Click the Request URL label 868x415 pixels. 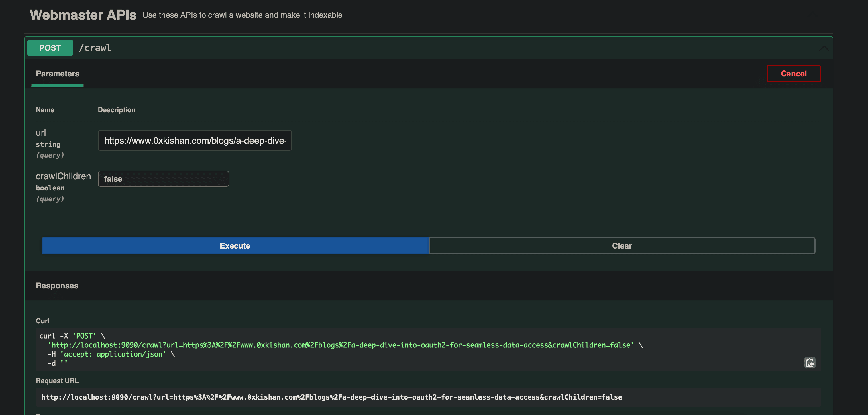coord(57,381)
